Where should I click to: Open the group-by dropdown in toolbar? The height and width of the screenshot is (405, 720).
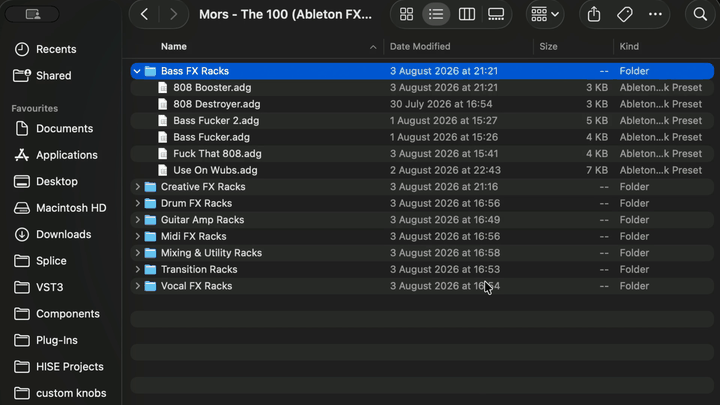click(x=545, y=14)
